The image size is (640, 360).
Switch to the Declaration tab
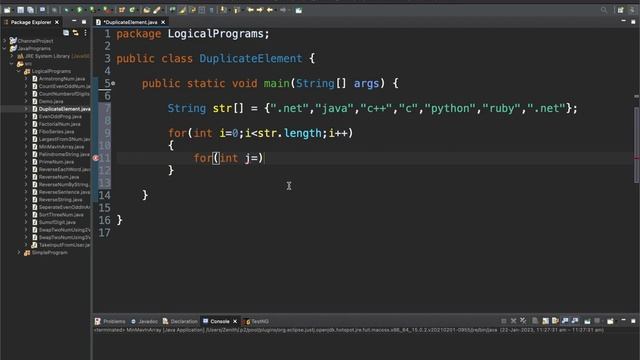[180, 322]
